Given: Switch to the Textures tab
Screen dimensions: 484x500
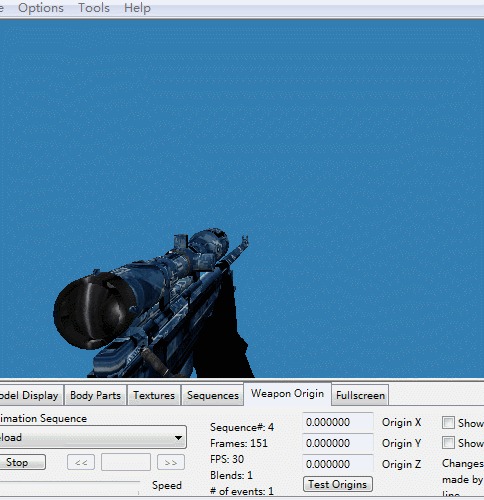Looking at the screenshot, I should (x=154, y=395).
